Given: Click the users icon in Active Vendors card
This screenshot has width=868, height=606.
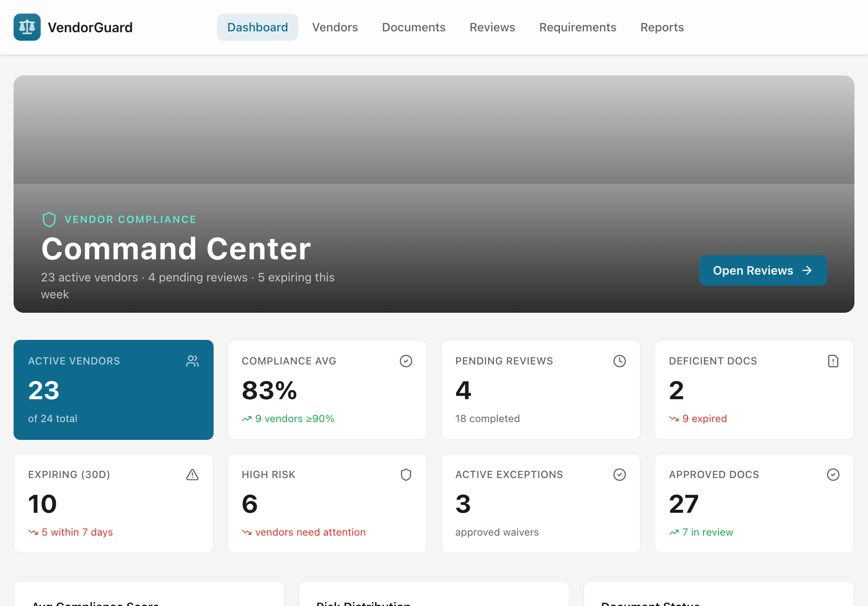Looking at the screenshot, I should (192, 361).
